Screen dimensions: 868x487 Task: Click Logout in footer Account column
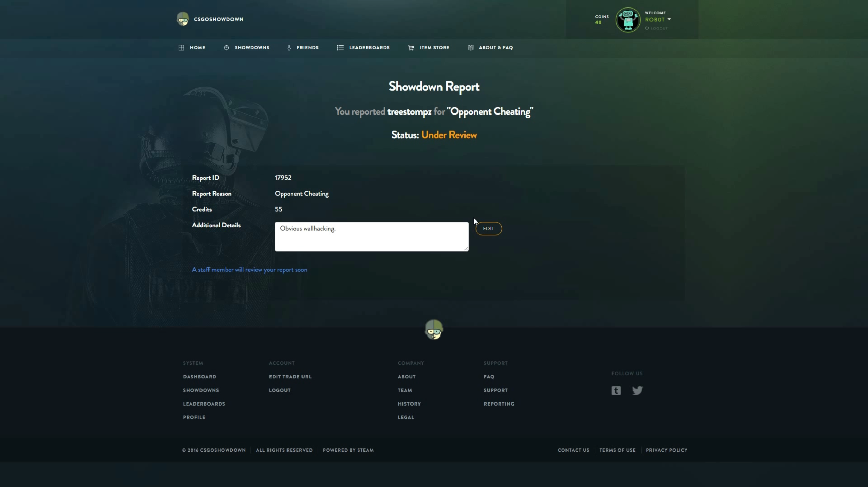(280, 390)
